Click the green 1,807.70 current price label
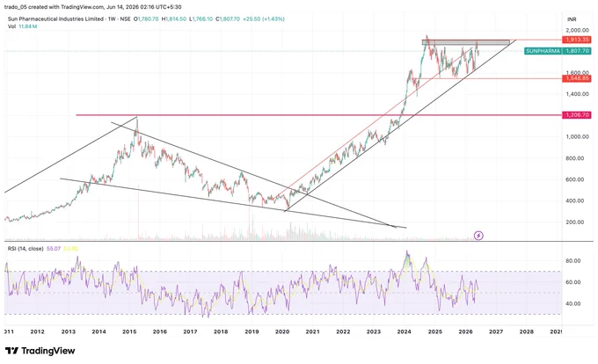Screen dimensions: 598x364 pos(577,51)
